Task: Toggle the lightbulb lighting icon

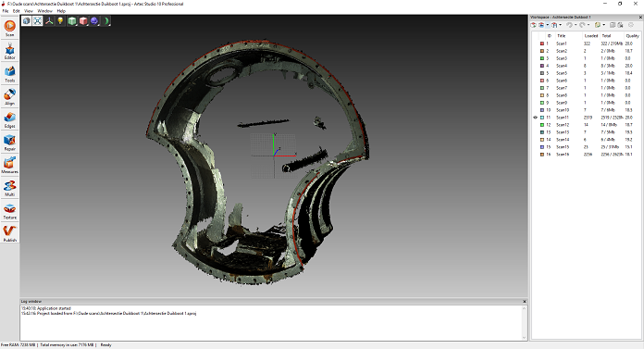Action: [60, 21]
